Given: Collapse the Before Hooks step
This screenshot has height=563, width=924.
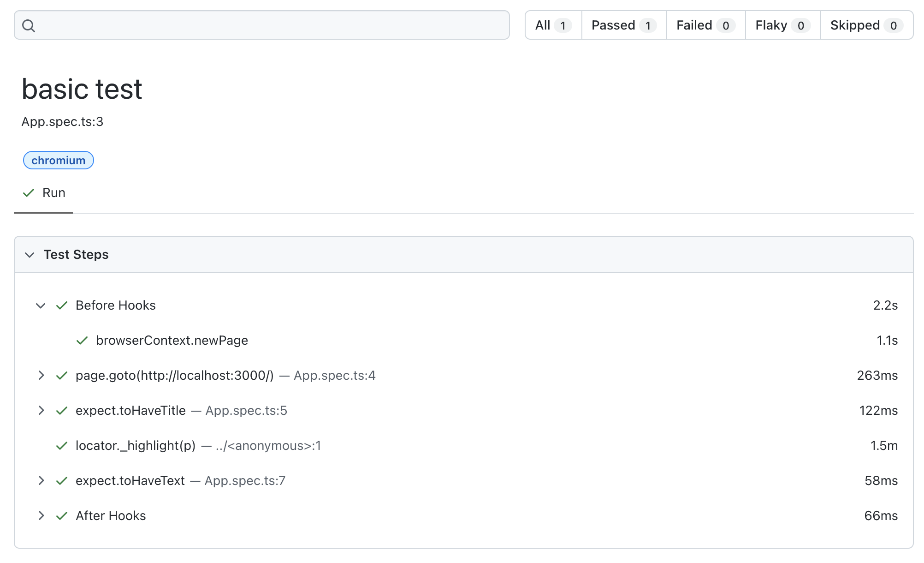Looking at the screenshot, I should pos(41,305).
